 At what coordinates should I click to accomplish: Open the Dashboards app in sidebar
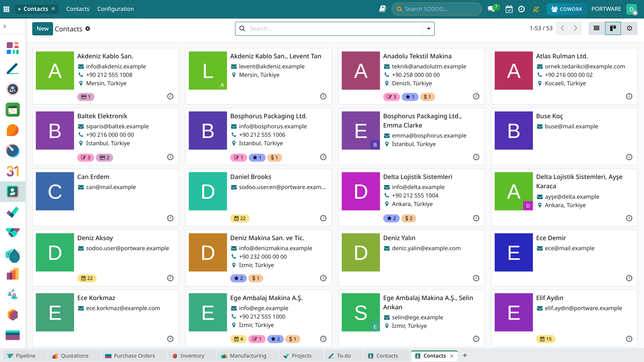[12, 48]
